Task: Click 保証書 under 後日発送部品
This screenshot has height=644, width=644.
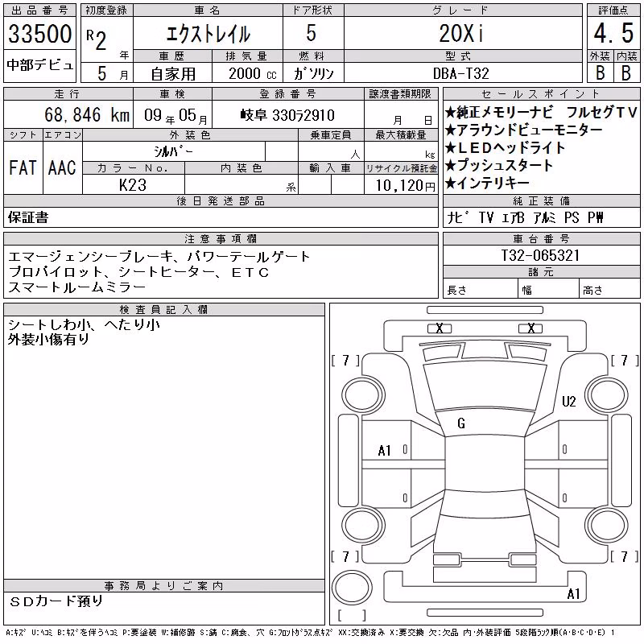Action: click(28, 217)
